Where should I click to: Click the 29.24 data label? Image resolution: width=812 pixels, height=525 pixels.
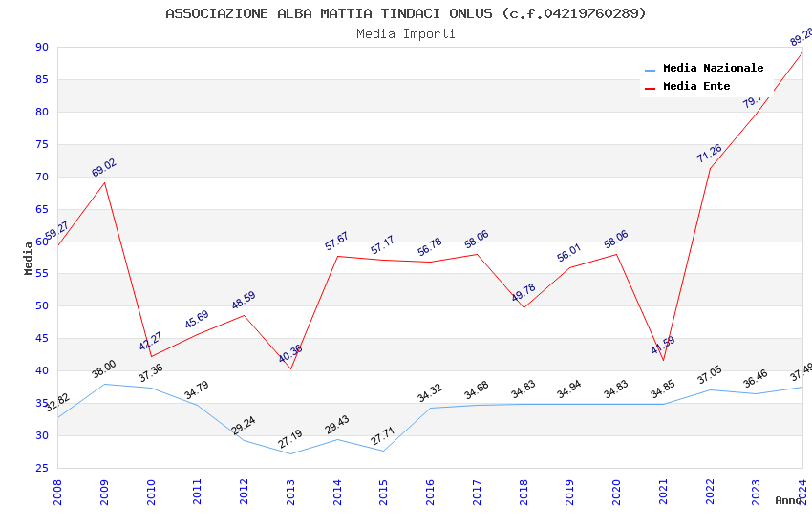pyautogui.click(x=244, y=426)
